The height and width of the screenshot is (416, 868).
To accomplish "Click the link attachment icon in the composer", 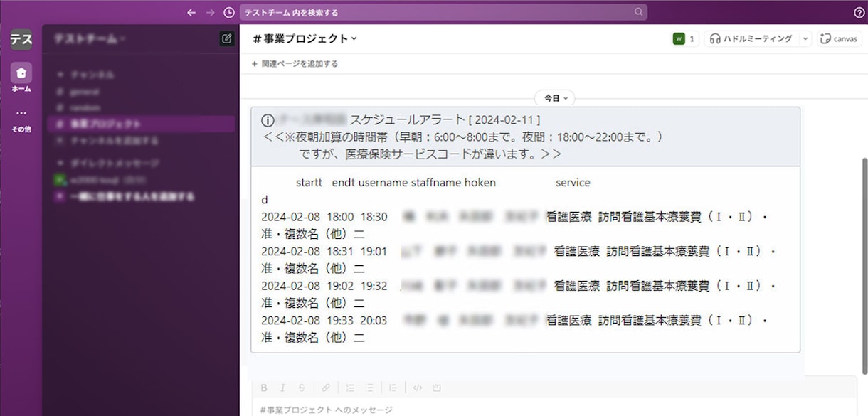I will click(x=327, y=388).
